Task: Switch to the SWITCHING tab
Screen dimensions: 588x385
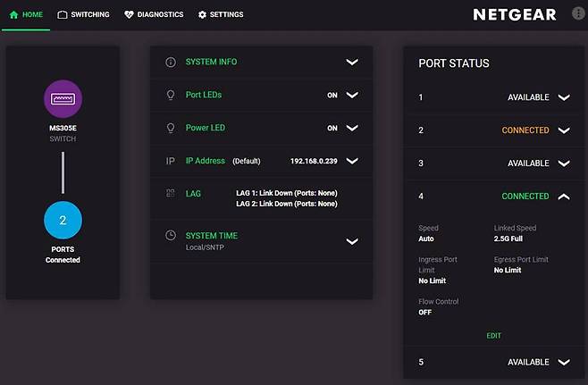Action: click(x=83, y=15)
